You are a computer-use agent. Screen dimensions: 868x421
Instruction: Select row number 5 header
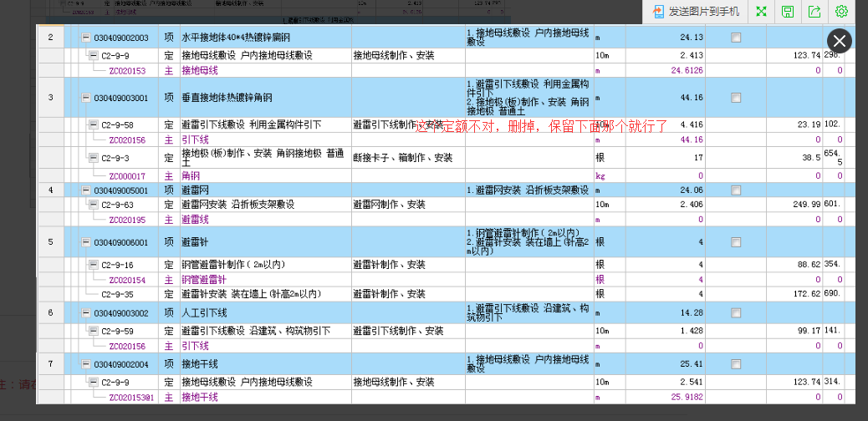click(x=50, y=242)
